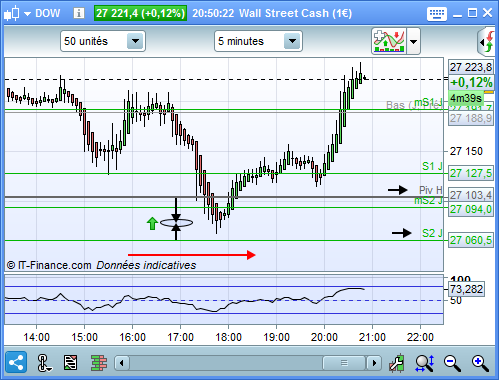
Task: Click the S1 J 27 127,5 price label
Action: [x=471, y=173]
